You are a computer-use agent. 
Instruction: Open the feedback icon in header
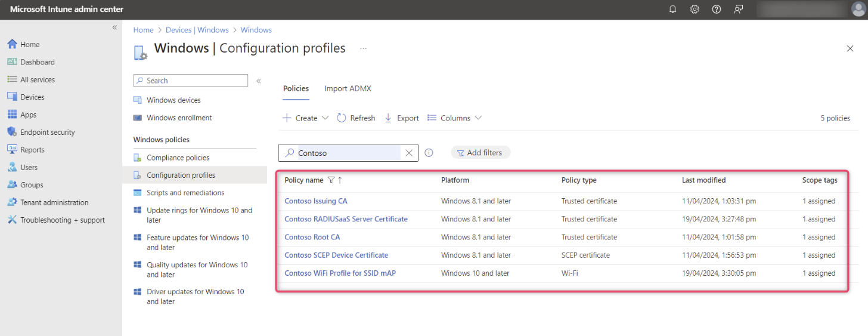click(739, 10)
